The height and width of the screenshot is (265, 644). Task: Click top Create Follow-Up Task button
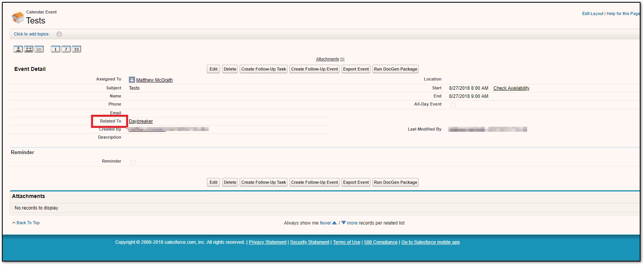click(264, 69)
